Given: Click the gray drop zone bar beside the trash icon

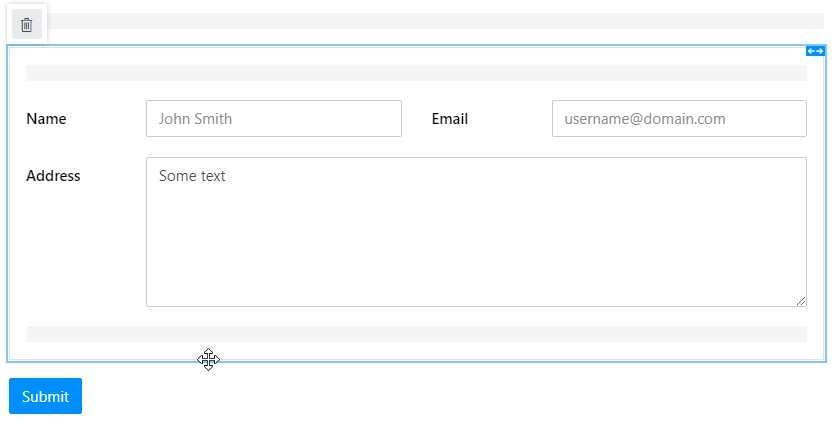Looking at the screenshot, I should coord(435,21).
